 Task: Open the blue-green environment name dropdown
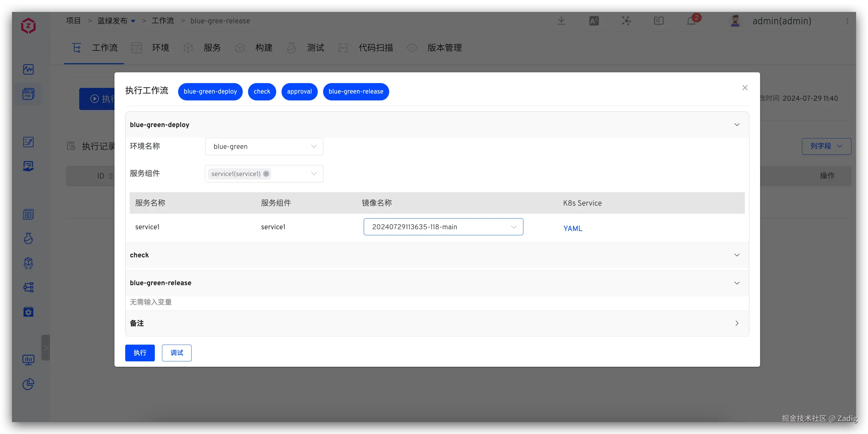pos(264,146)
